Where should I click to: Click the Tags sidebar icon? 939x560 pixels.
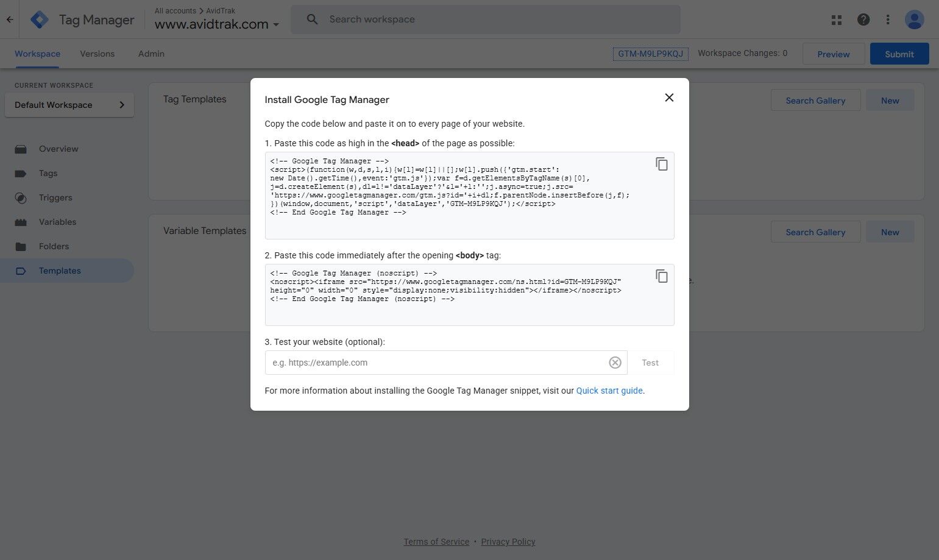click(21, 173)
